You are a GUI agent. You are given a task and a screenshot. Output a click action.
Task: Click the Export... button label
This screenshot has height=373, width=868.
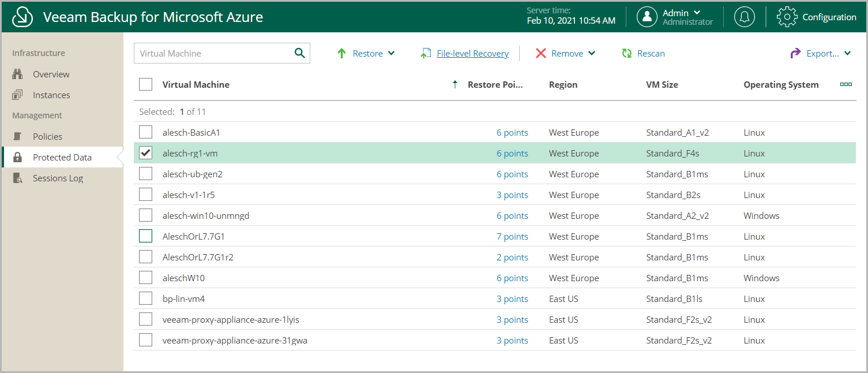pyautogui.click(x=823, y=53)
